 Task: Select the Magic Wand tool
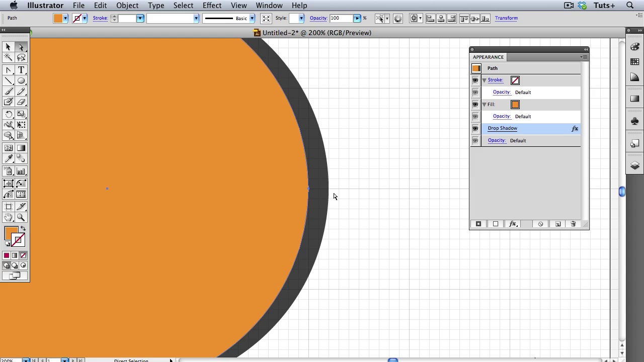click(8, 58)
